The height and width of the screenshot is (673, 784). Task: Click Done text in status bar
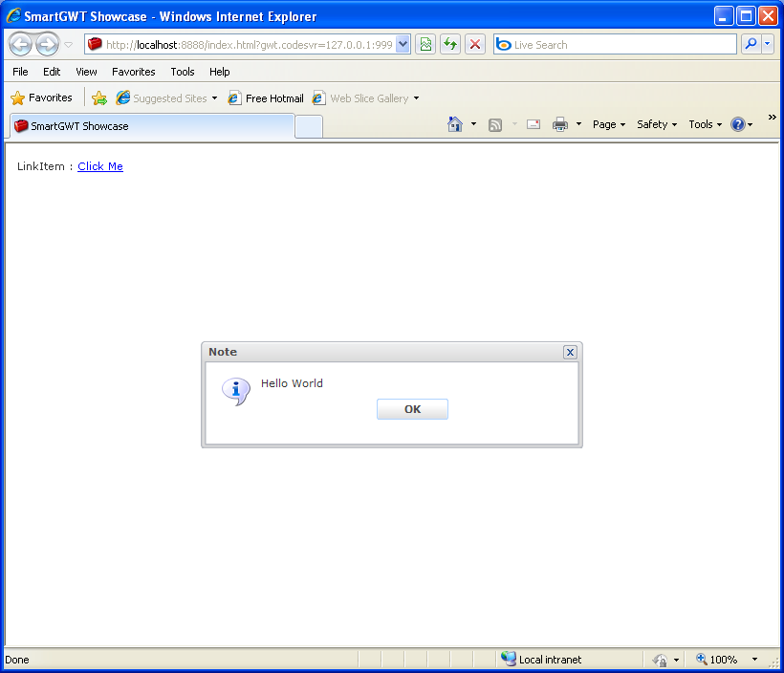17,660
